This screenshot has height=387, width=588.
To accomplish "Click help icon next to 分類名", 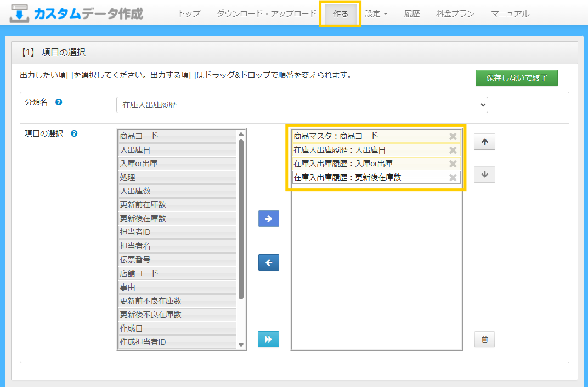I will (x=59, y=102).
